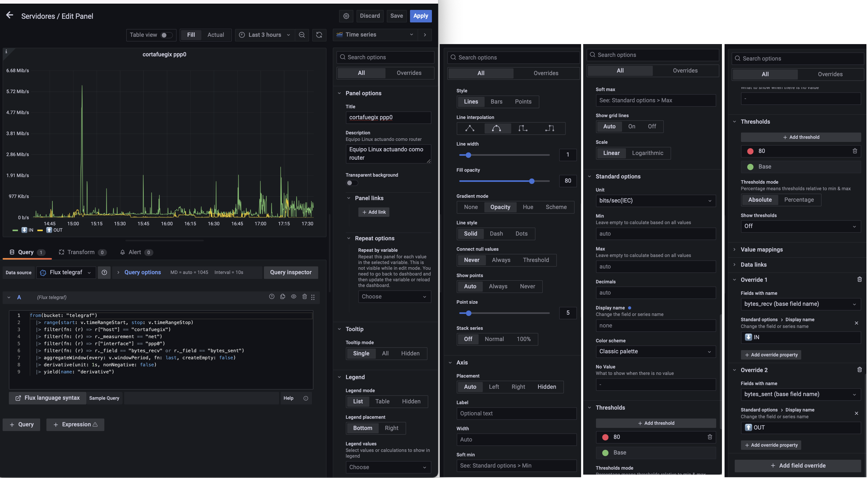This screenshot has width=868, height=478.
Task: Select smooth line interpolation icon
Action: pos(496,128)
